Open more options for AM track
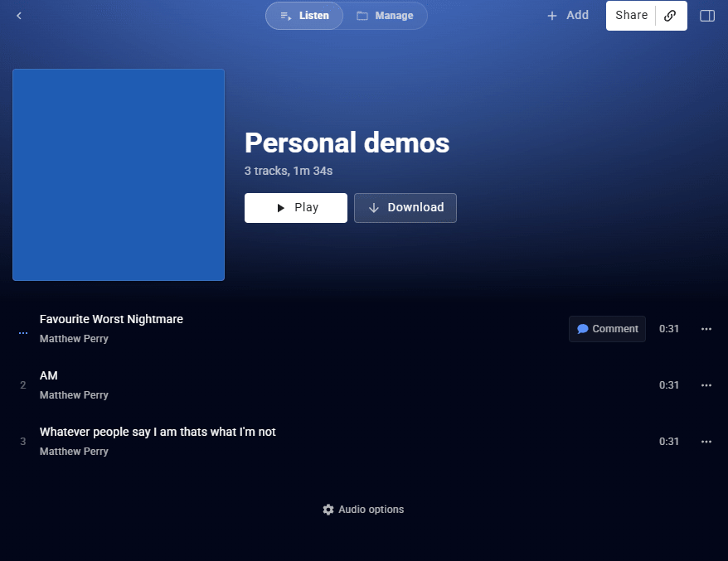The width and height of the screenshot is (728, 561). click(x=706, y=385)
